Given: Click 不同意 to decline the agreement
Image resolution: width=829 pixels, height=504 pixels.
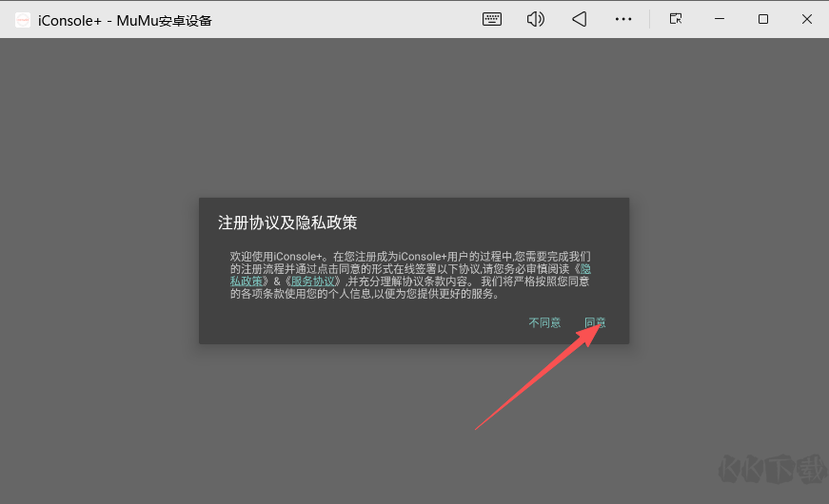Looking at the screenshot, I should [544, 322].
